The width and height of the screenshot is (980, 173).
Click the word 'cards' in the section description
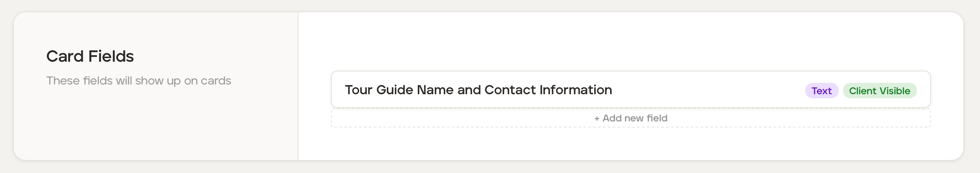216,81
